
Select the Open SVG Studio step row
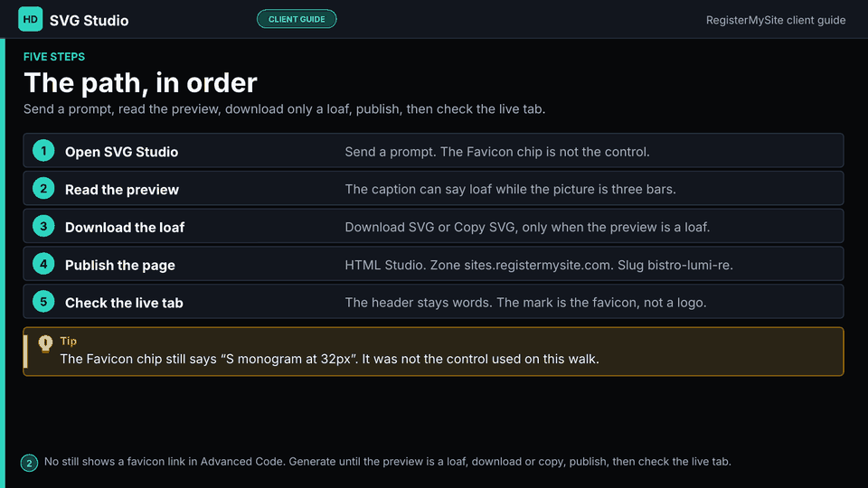point(433,151)
